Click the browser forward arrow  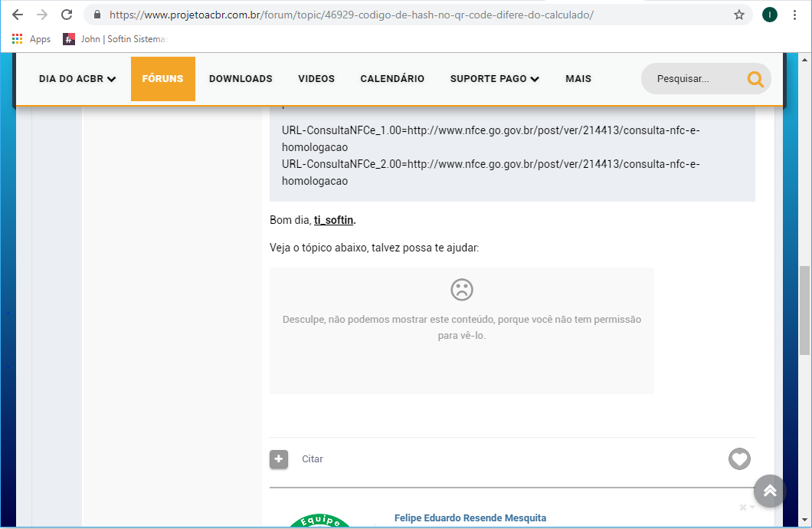(42, 15)
